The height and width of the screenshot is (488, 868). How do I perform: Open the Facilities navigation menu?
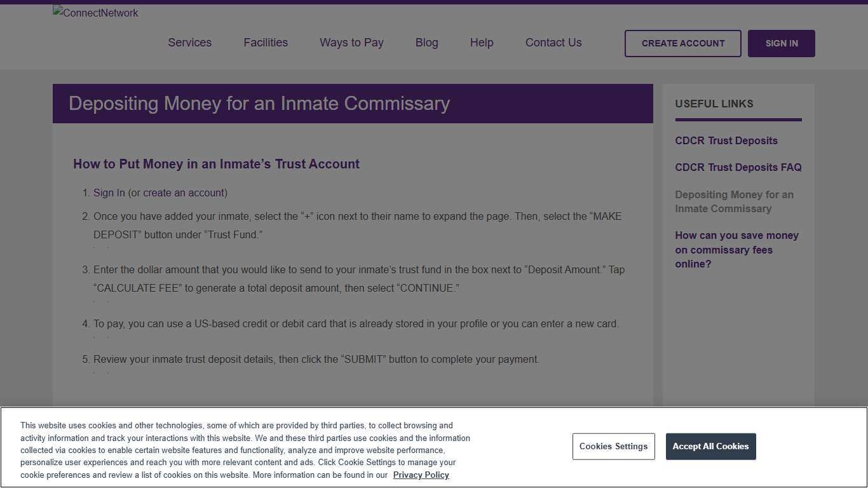click(265, 43)
